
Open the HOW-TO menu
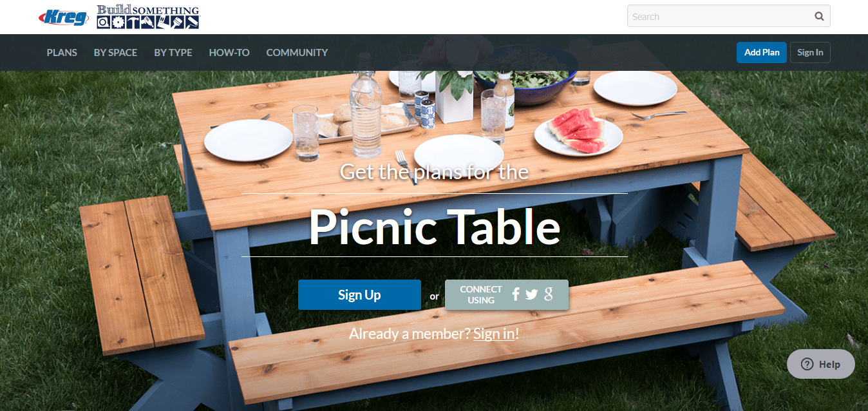point(229,52)
